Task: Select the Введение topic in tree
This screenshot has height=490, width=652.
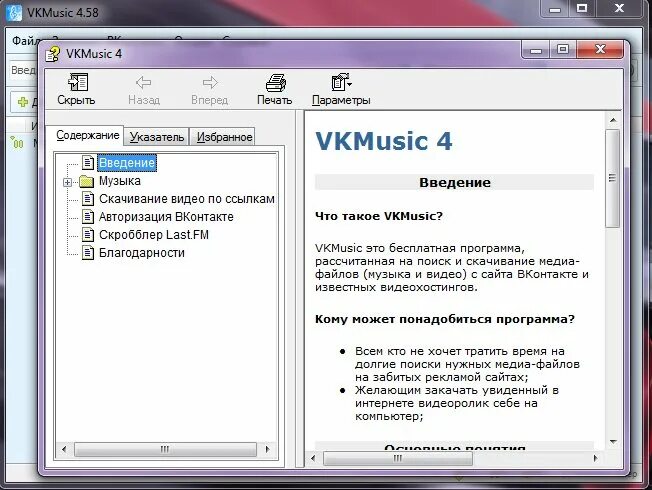Action: click(127, 163)
